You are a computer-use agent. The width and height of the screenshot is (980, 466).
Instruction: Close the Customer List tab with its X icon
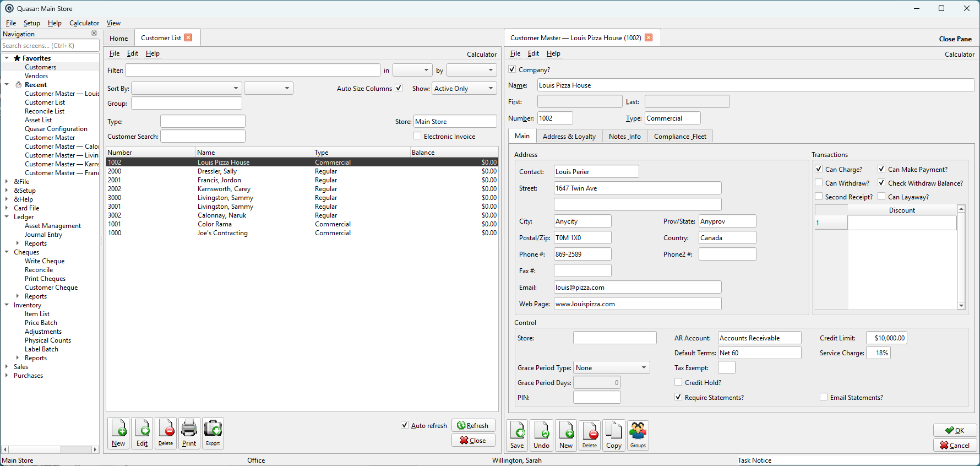(188, 37)
